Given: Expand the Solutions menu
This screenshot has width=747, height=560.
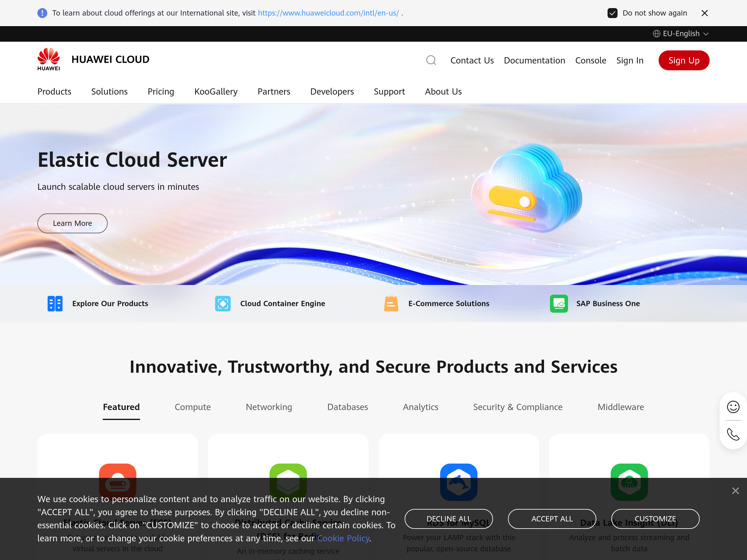Looking at the screenshot, I should [x=110, y=91].
